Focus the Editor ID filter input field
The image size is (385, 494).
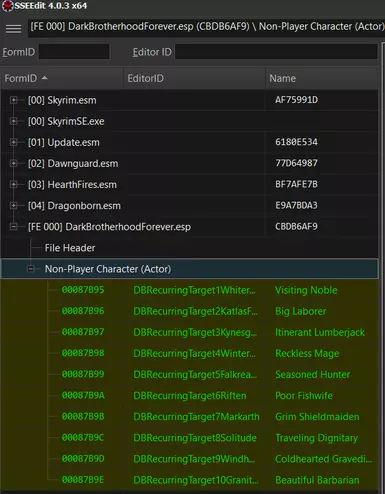point(276,52)
